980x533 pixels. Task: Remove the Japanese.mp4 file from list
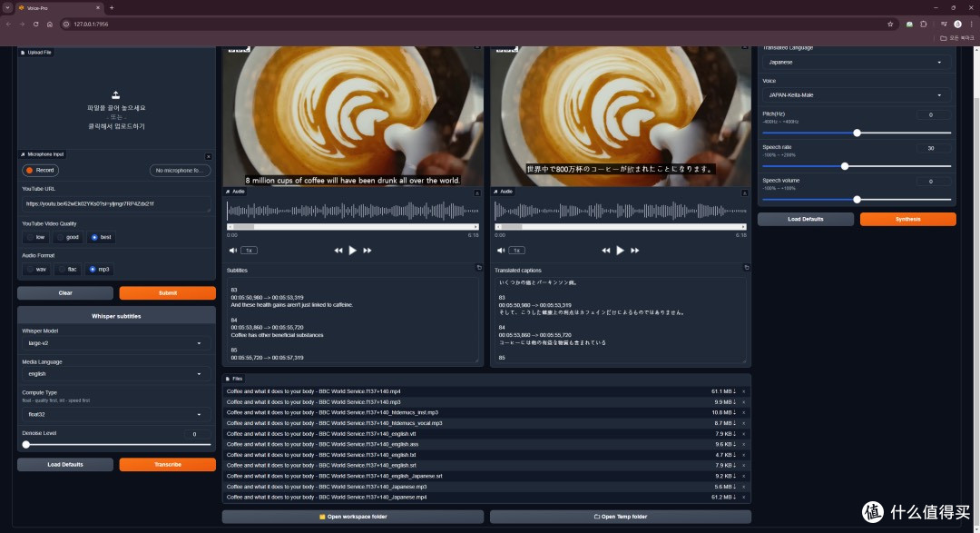click(743, 498)
